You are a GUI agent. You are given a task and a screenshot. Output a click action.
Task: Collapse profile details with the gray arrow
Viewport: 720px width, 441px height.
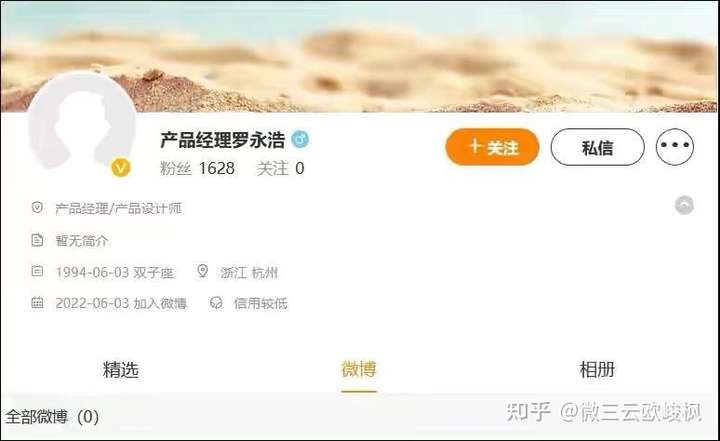(x=684, y=205)
